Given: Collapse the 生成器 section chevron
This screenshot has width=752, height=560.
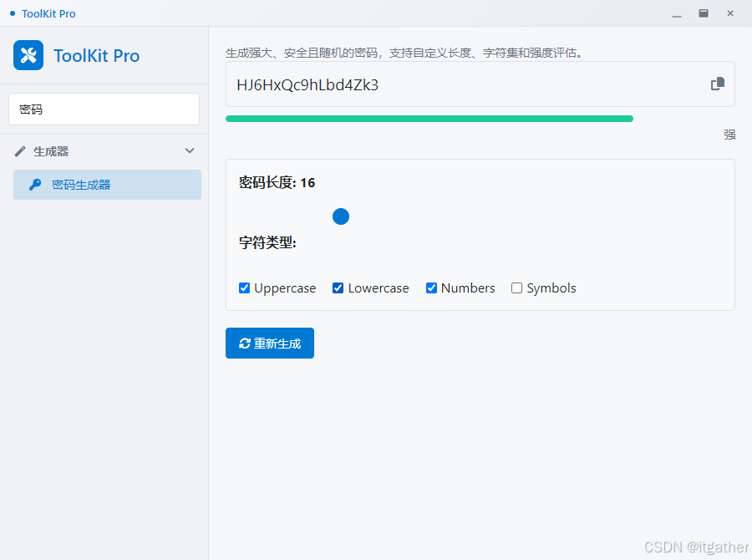Looking at the screenshot, I should (x=190, y=151).
